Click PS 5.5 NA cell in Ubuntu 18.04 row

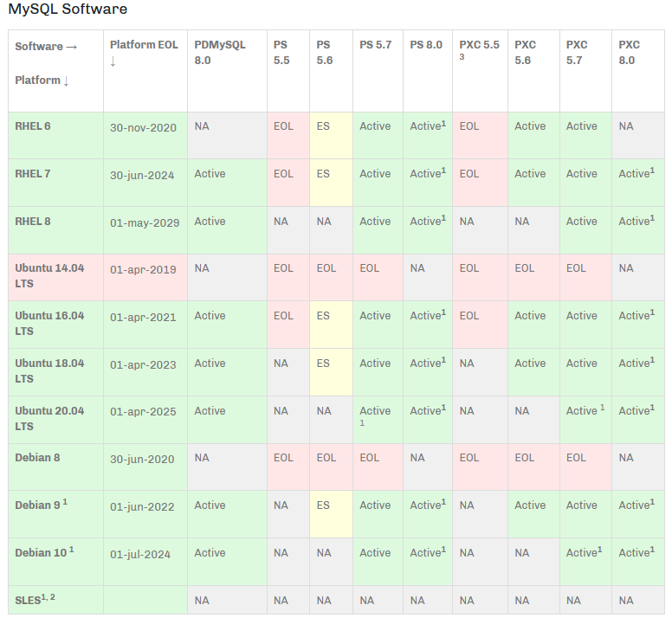click(288, 372)
